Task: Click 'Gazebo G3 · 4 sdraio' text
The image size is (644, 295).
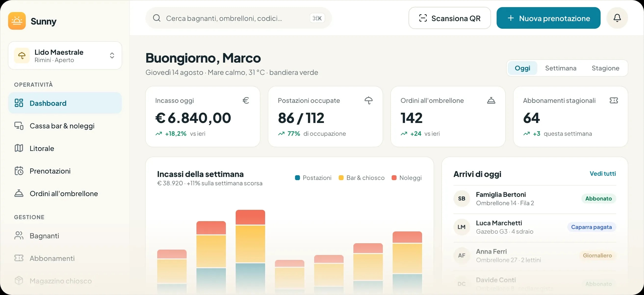Action: click(x=504, y=231)
